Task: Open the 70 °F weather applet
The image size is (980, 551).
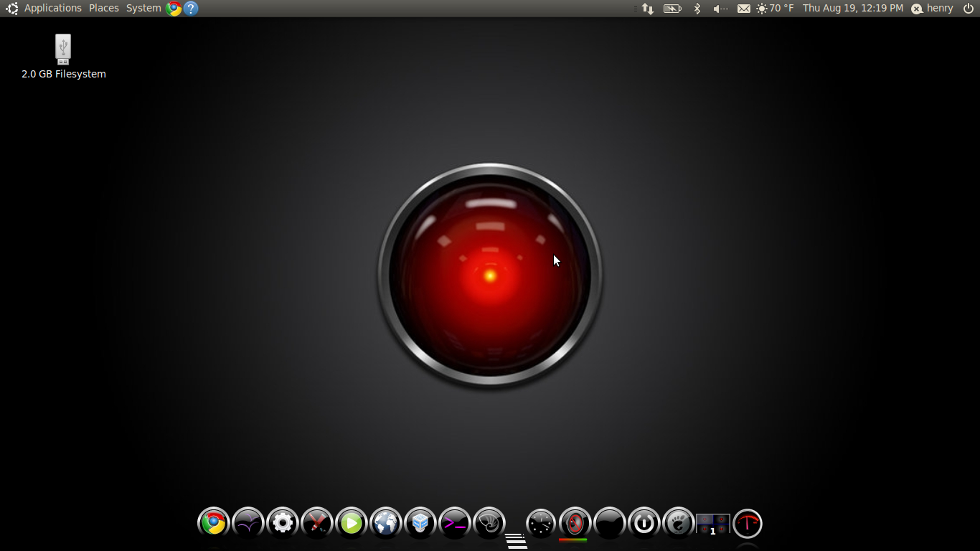Action: tap(775, 9)
